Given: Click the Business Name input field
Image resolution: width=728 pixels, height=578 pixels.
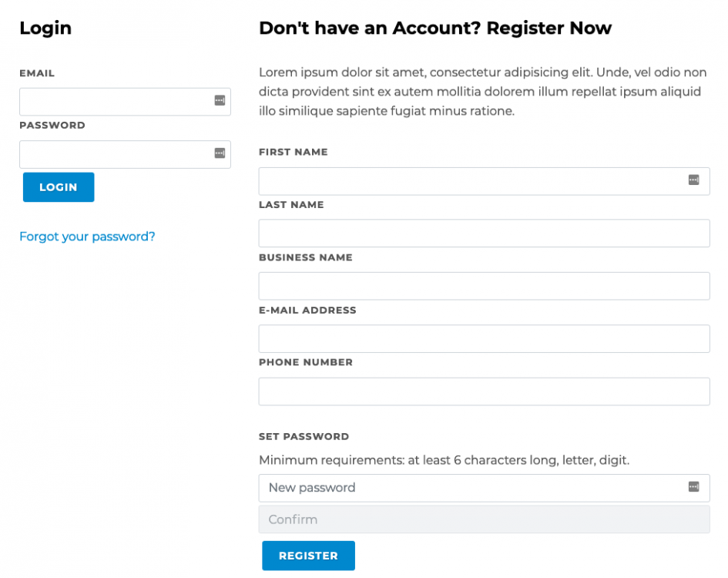Looking at the screenshot, I should 462,286.
